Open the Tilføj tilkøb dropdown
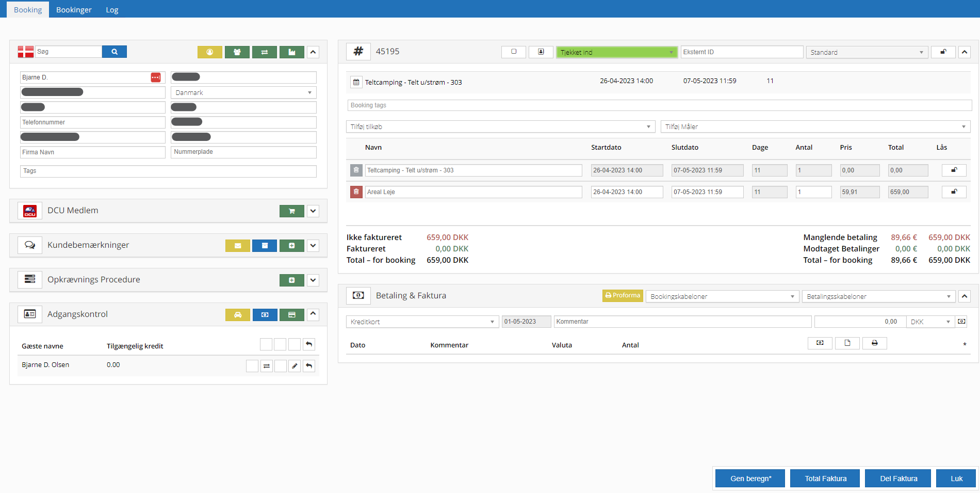The width and height of the screenshot is (980, 493). (500, 127)
